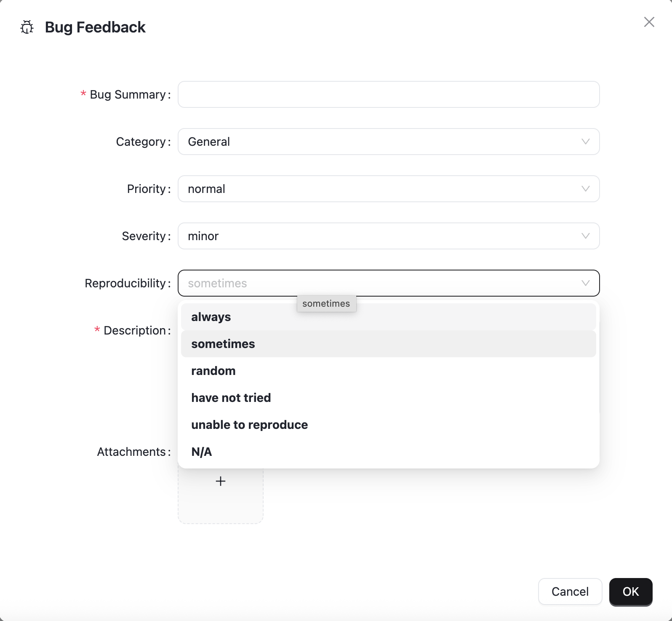Submit the form with the OK button
This screenshot has height=621, width=672.
630,592
